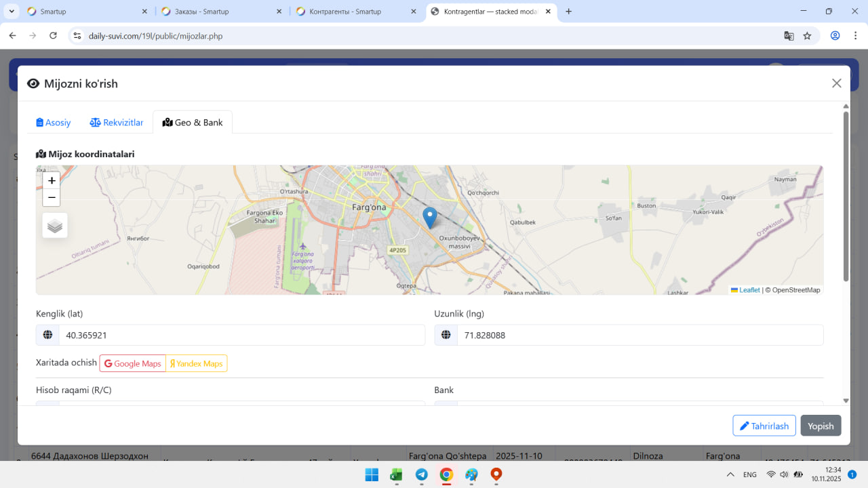The image size is (868, 488).
Task: Zoom out on the map
Action: [x=52, y=198]
